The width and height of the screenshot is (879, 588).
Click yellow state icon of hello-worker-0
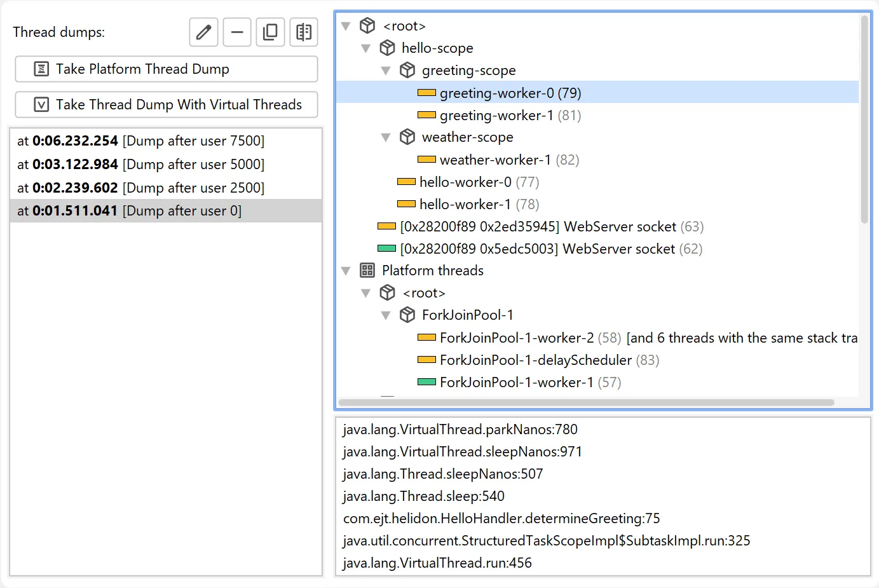point(406,182)
